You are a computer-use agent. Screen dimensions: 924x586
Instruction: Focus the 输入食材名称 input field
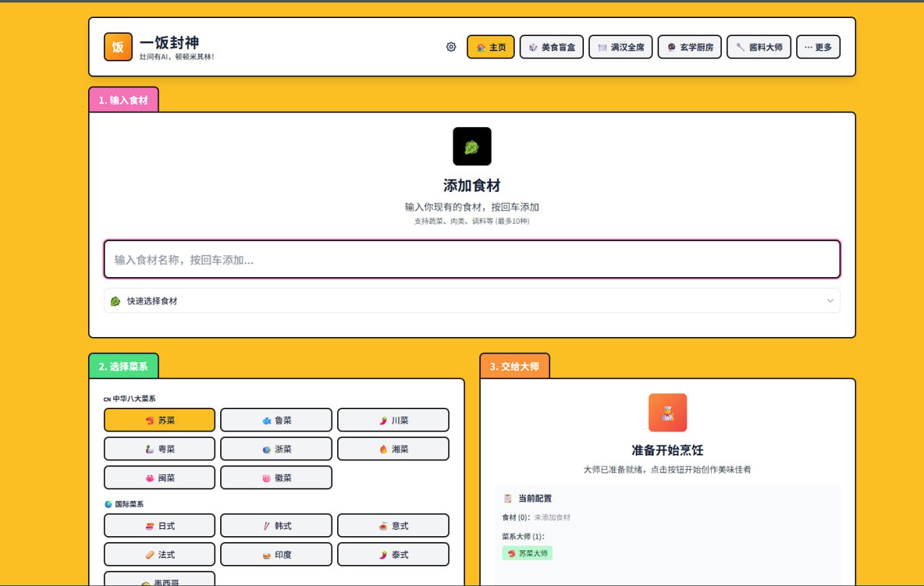click(x=472, y=259)
